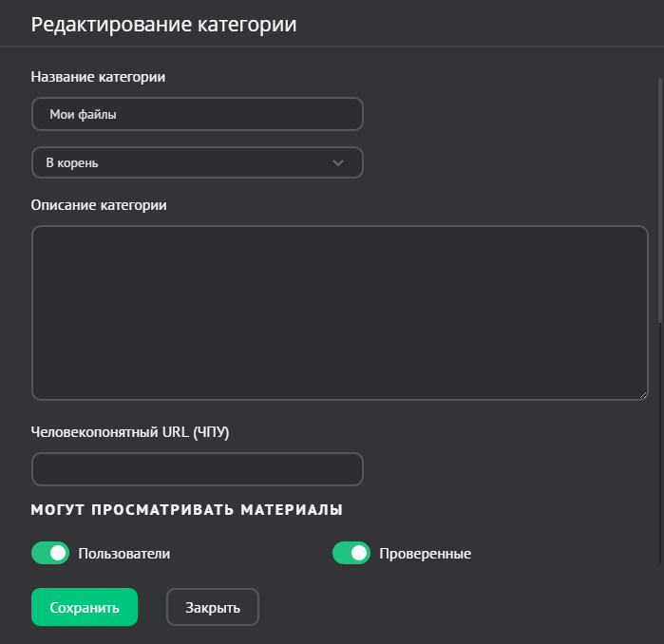Click the "Человекопонятный URL (ЧПУ)" label
This screenshot has height=644, width=664.
pyautogui.click(x=130, y=432)
